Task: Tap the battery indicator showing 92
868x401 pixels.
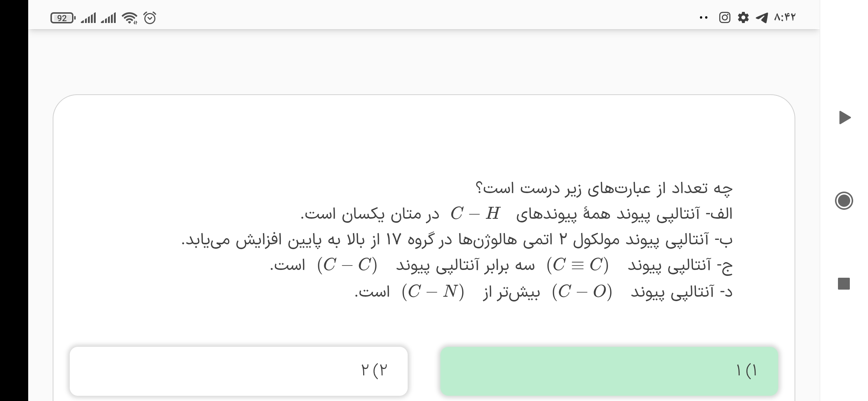Action: (x=63, y=18)
